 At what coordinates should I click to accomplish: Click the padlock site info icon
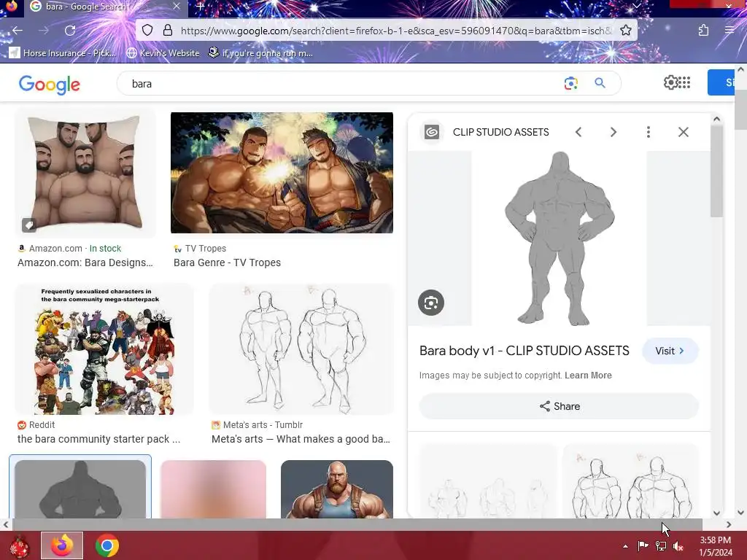pos(167,31)
